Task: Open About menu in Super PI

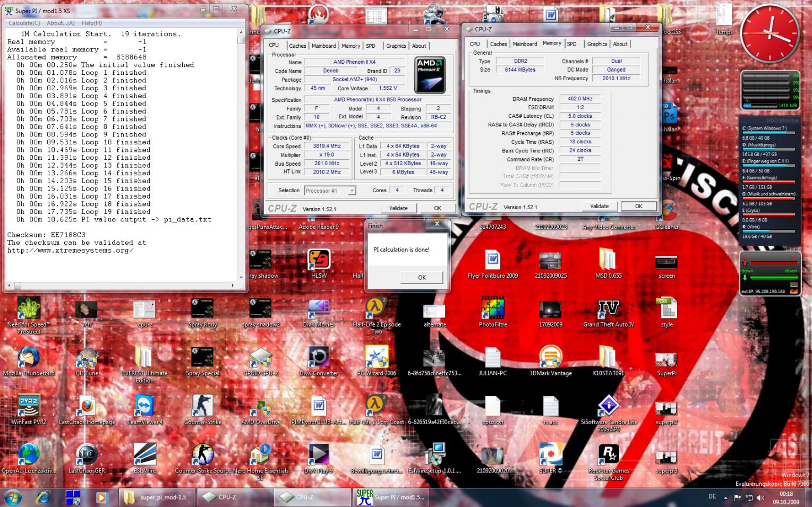Action: [61, 23]
